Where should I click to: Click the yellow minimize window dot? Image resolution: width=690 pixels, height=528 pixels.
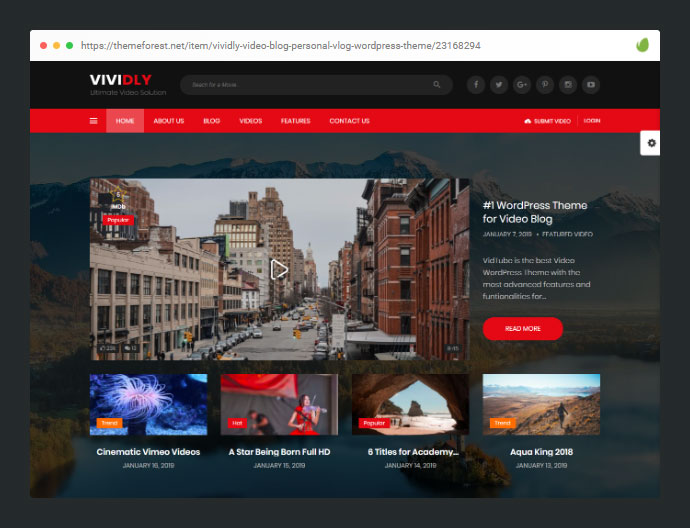click(56, 45)
